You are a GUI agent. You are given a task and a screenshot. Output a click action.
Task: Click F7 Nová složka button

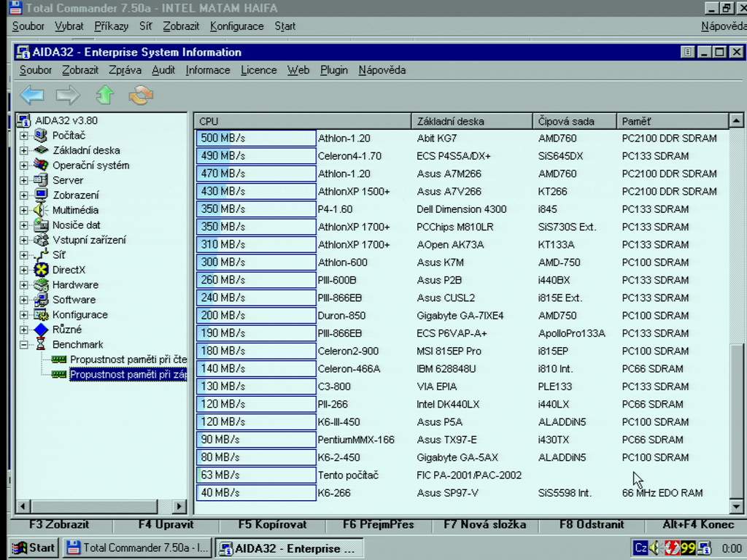(485, 525)
